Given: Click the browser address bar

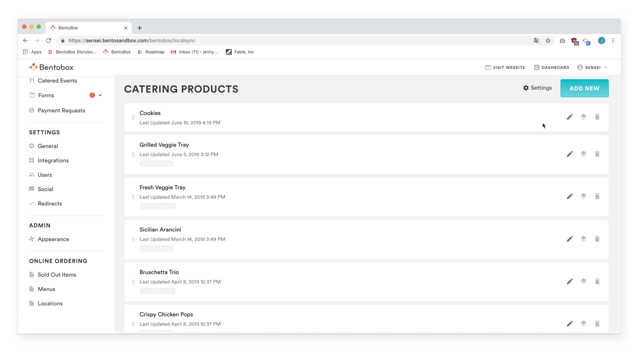Looking at the screenshot, I should coord(295,40).
